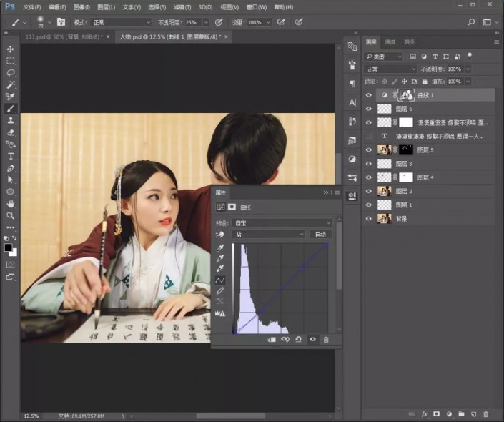Hide the 图层 5 layer

[369, 150]
